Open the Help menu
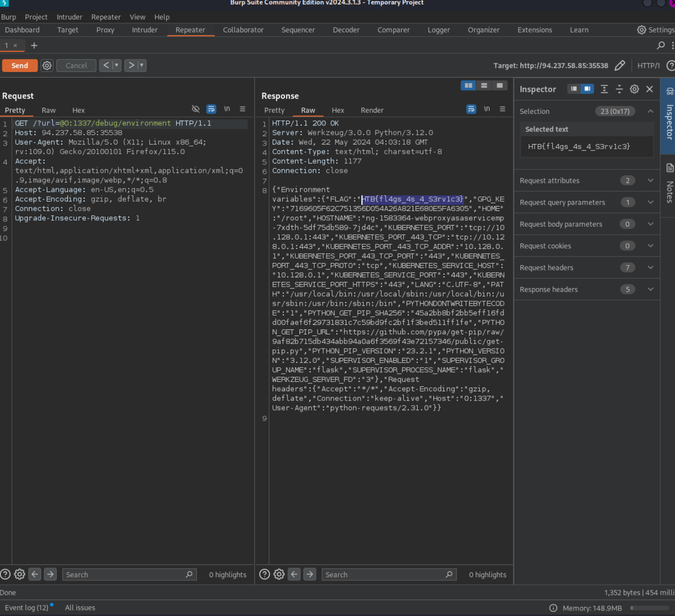This screenshot has height=616, width=675. pyautogui.click(x=162, y=17)
